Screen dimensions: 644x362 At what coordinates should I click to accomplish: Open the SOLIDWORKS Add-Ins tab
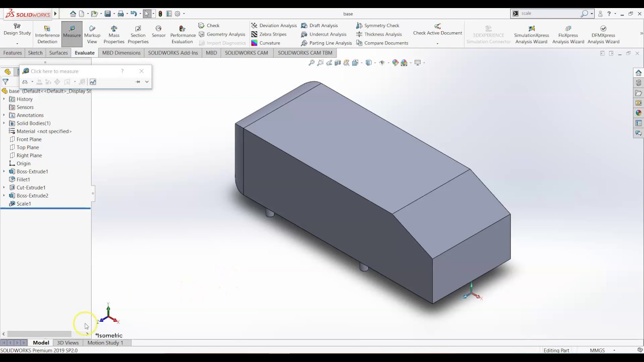(173, 53)
